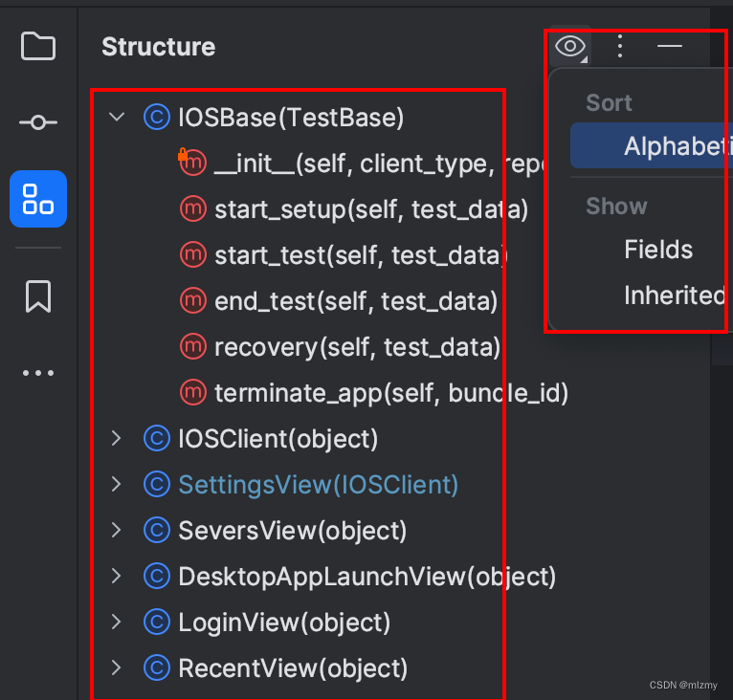
Task: Click the SeversView class icon
Action: click(x=157, y=530)
